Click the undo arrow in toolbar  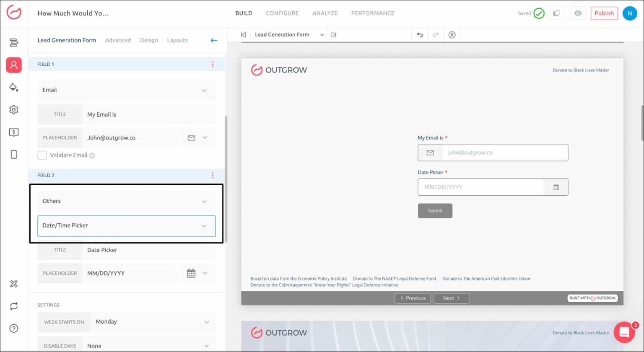(x=420, y=35)
